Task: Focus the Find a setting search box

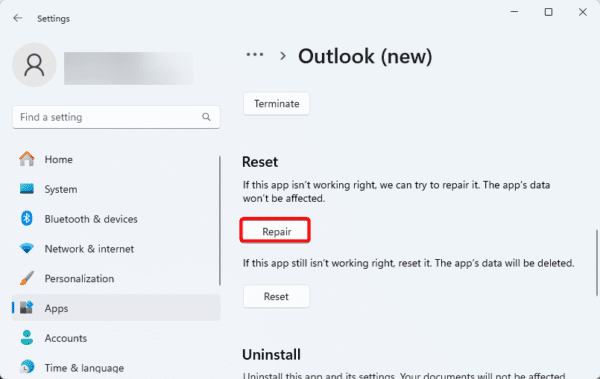Action: click(x=116, y=117)
